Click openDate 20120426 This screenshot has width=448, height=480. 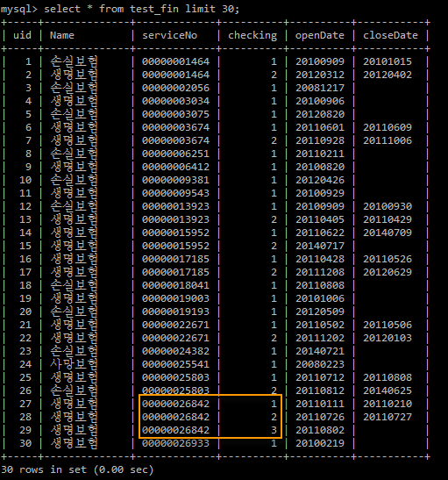click(320, 180)
